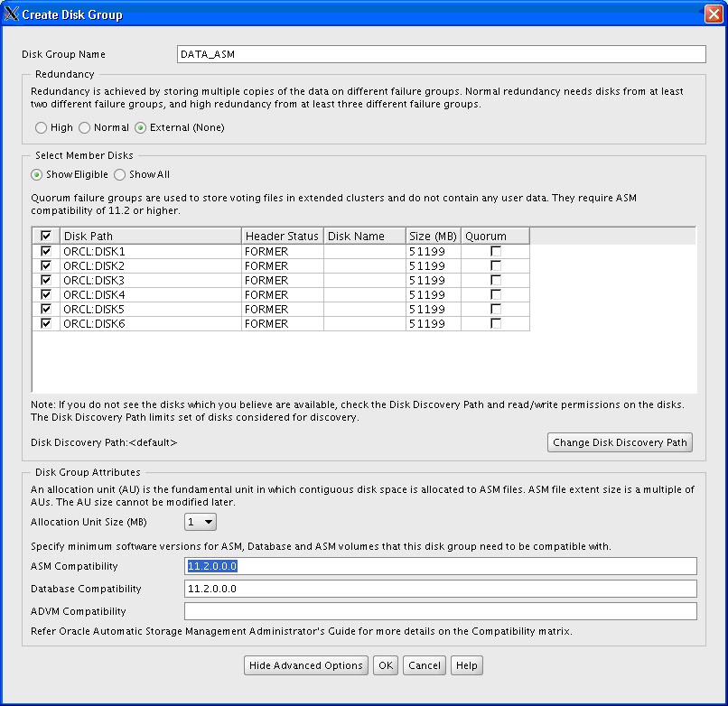Image resolution: width=728 pixels, height=706 pixels.
Task: Click Hide Advanced Options
Action: tap(305, 665)
